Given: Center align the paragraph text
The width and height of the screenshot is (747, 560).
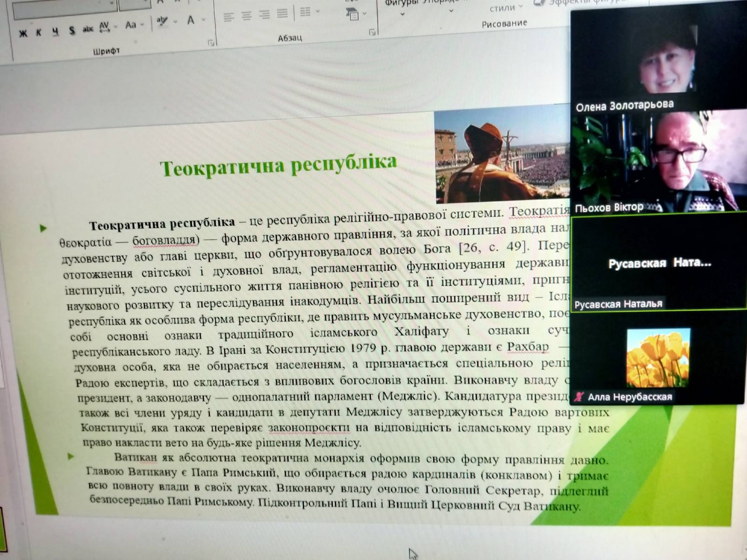Looking at the screenshot, I should pyautogui.click(x=247, y=16).
